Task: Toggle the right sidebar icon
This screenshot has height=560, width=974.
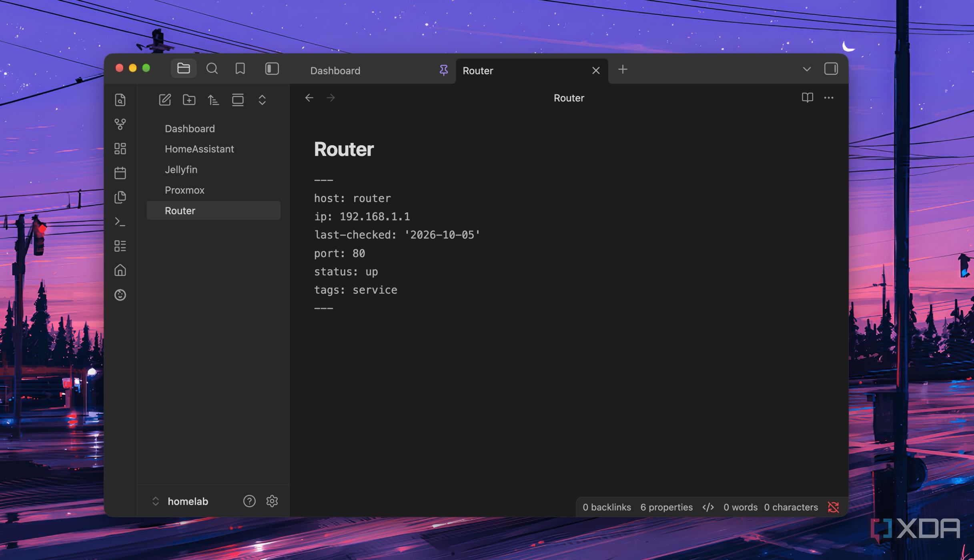Action: (x=831, y=69)
